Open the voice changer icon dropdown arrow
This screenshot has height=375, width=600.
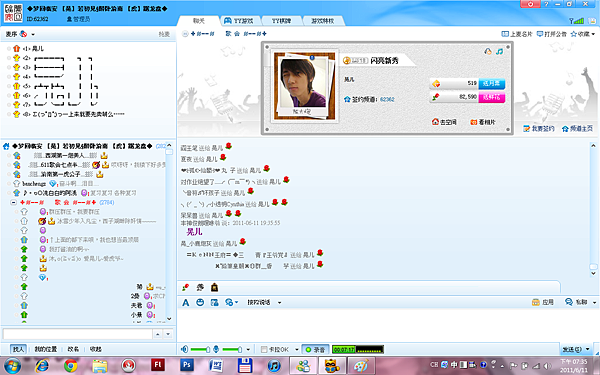pos(236,303)
